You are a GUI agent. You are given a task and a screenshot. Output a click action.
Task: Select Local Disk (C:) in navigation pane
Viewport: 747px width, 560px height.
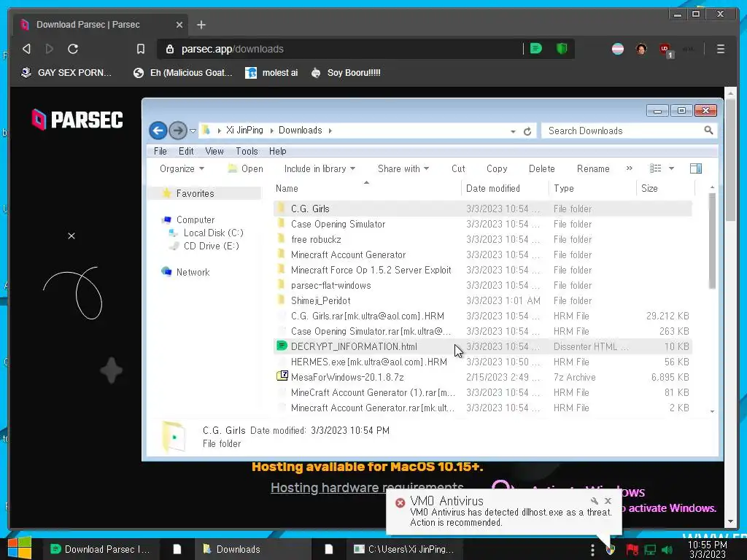[213, 233]
